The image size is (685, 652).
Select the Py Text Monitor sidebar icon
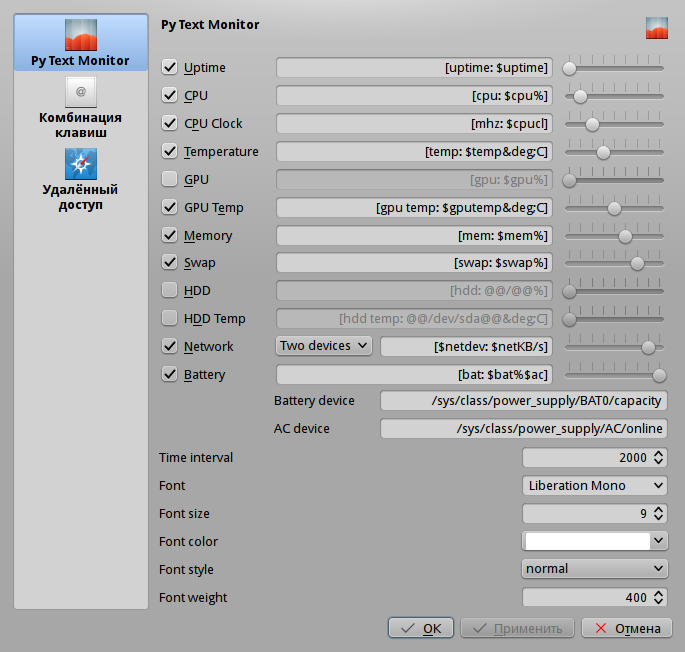click(x=80, y=35)
